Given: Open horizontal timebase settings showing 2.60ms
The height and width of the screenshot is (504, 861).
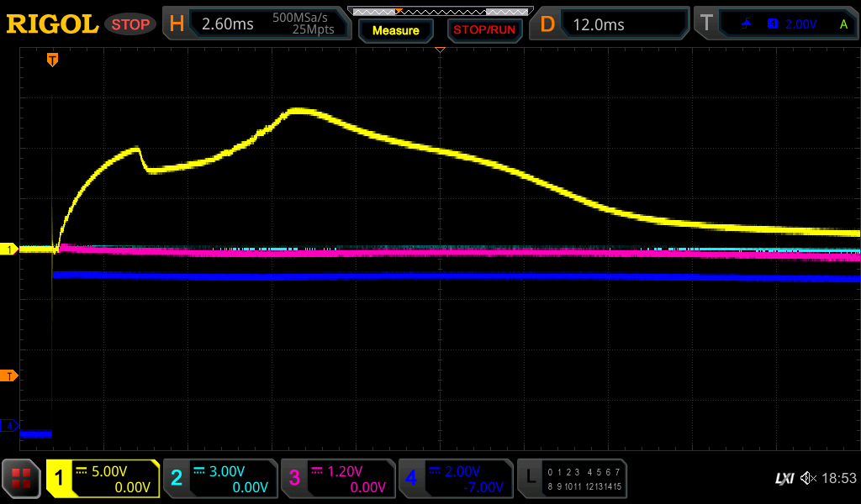Looking at the screenshot, I should click(x=256, y=24).
